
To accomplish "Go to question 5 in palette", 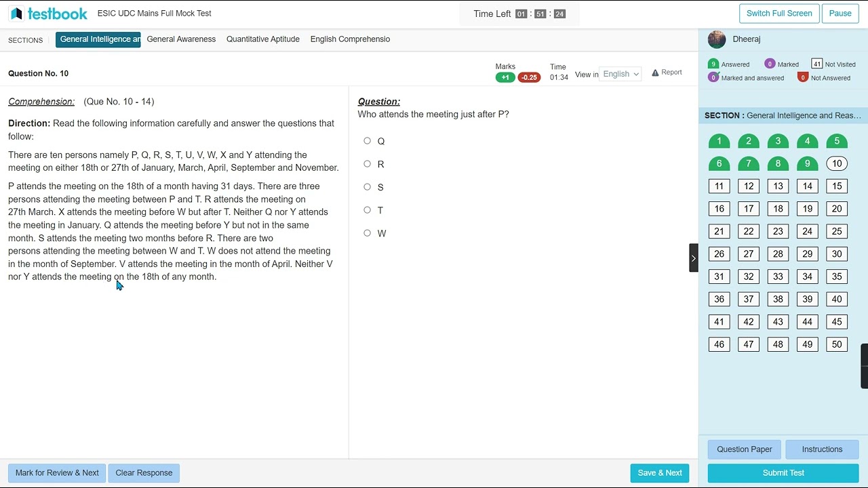I will point(837,141).
